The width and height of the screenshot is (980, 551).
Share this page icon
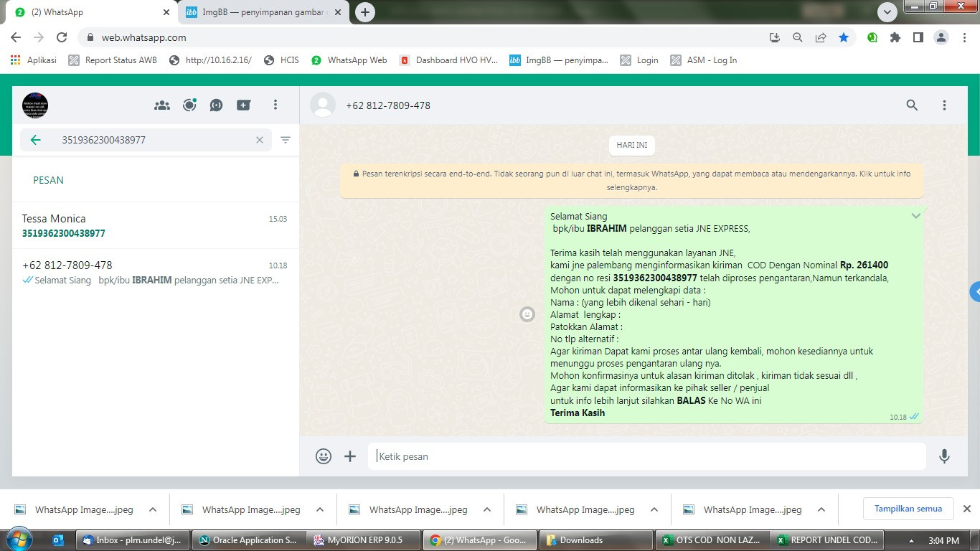point(821,37)
